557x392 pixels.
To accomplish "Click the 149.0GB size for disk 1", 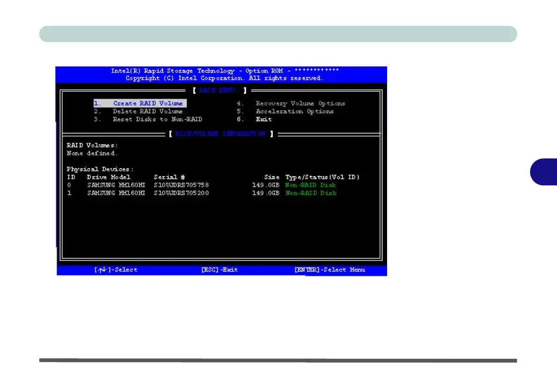I will coord(266,193).
